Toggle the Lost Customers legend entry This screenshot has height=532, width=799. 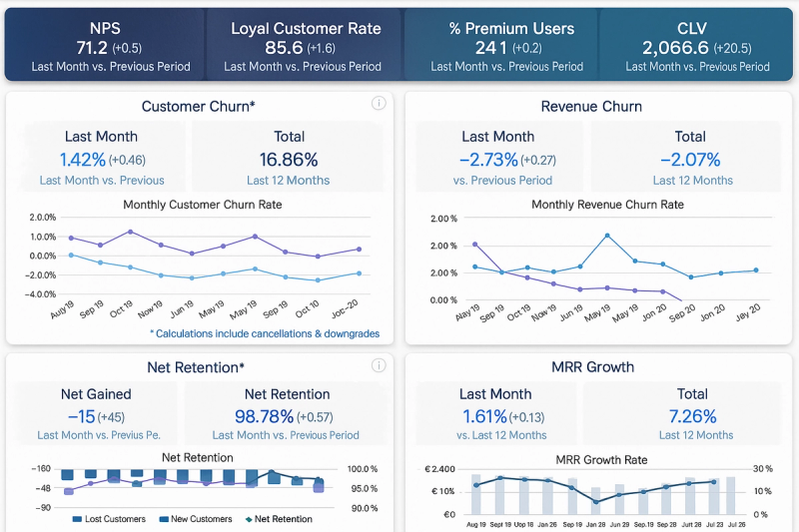[x=109, y=519]
